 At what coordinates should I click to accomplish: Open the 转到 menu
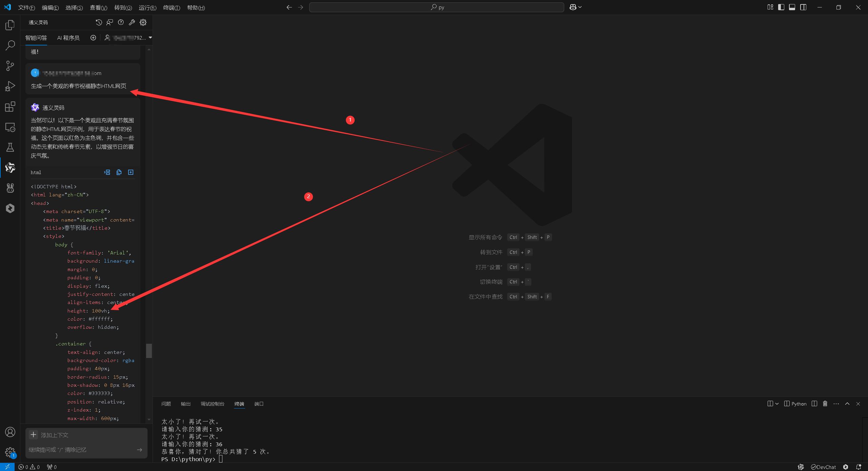pyautogui.click(x=123, y=7)
